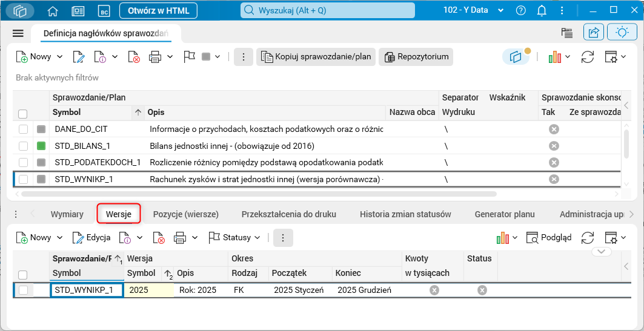
Task: Click the home icon in title bar
Action: click(x=53, y=11)
